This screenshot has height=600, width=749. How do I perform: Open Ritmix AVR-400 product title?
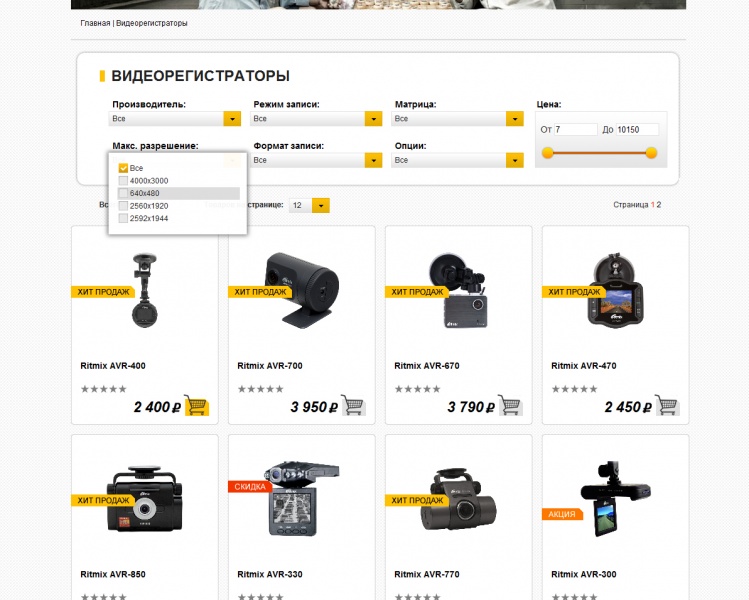point(113,366)
